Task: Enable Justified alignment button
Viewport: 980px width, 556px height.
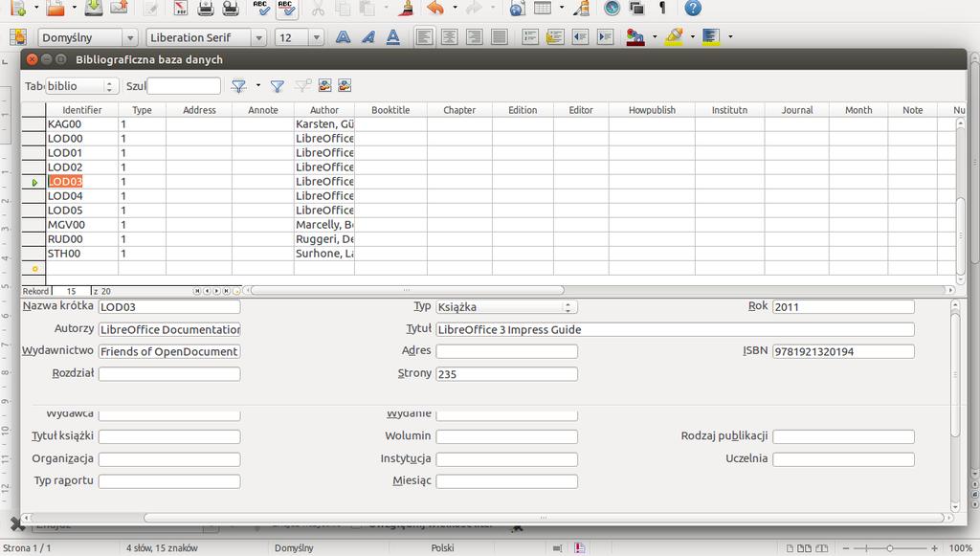Action: (500, 37)
